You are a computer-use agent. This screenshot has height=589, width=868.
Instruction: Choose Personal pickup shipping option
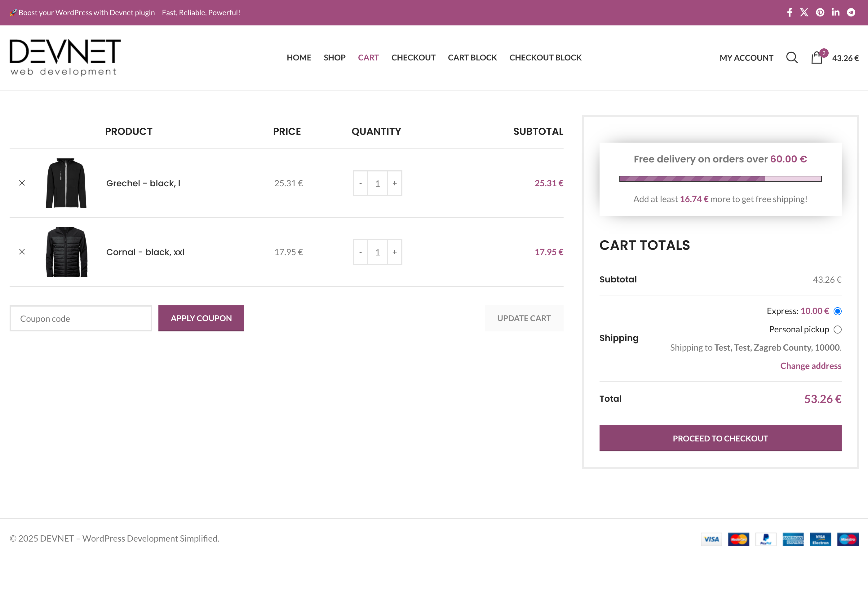(x=837, y=330)
